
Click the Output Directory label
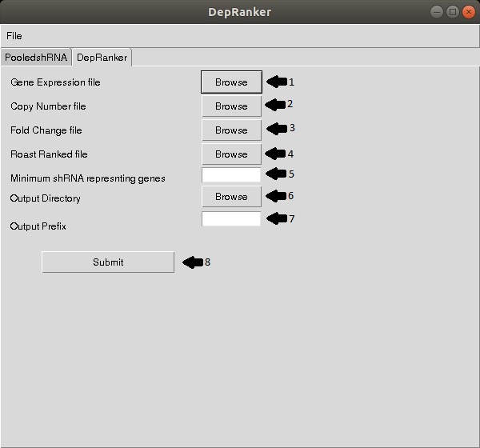[46, 198]
